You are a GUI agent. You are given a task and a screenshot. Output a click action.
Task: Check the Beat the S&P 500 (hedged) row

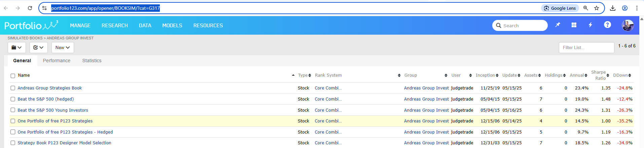click(13, 99)
